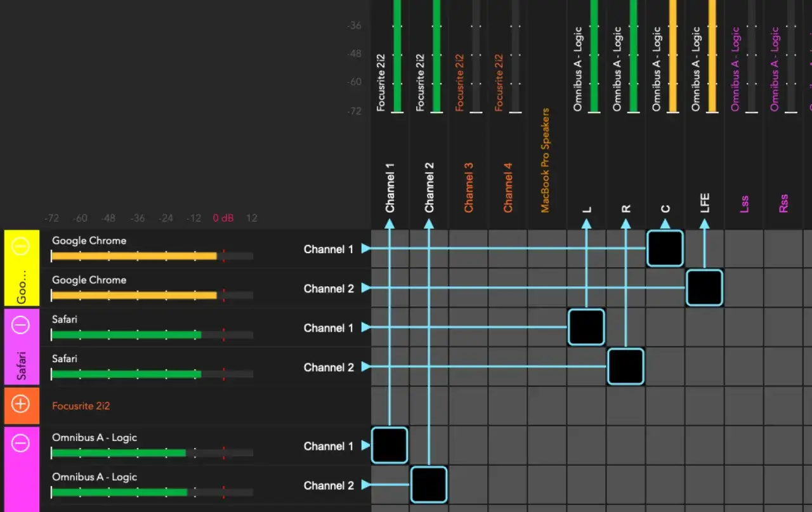Remove Safari Channel 2 to R routing node
Image resolution: width=812 pixels, height=512 pixels.
click(625, 366)
